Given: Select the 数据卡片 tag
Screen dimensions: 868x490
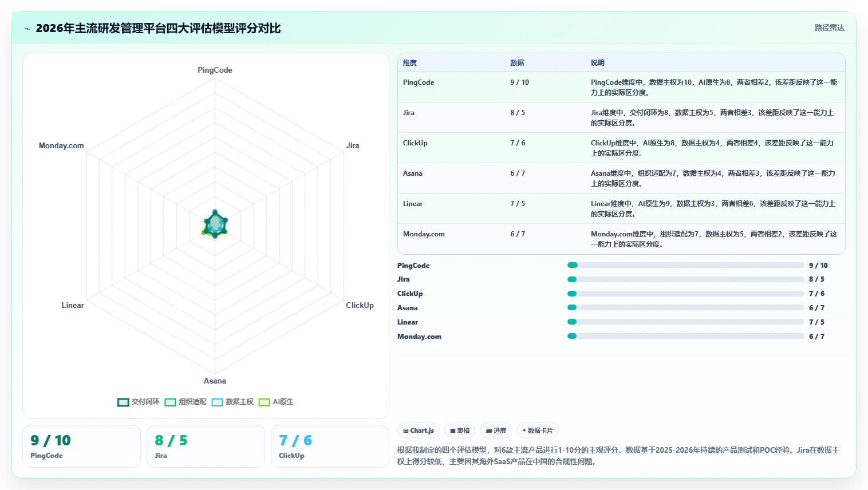Looking at the screenshot, I should coord(538,430).
